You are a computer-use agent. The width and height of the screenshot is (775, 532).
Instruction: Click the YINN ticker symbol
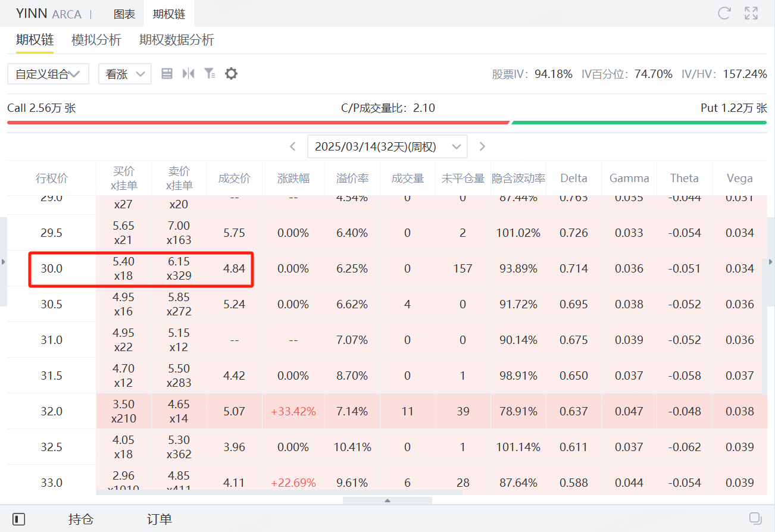(31, 13)
